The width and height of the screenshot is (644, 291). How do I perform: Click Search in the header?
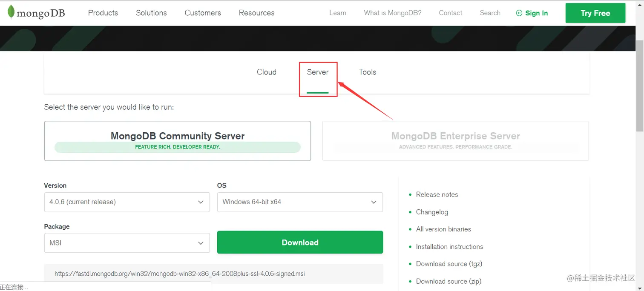coord(490,13)
